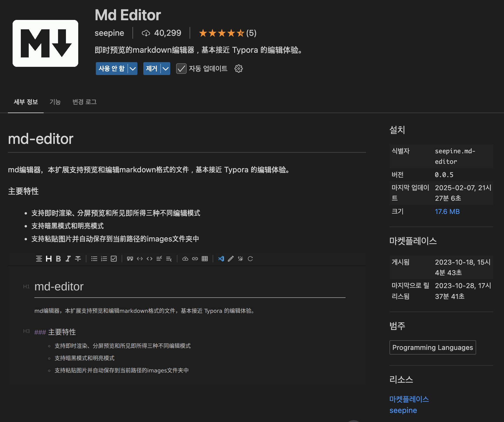
Task: Click the 제거 uninstall button
Action: (152, 69)
